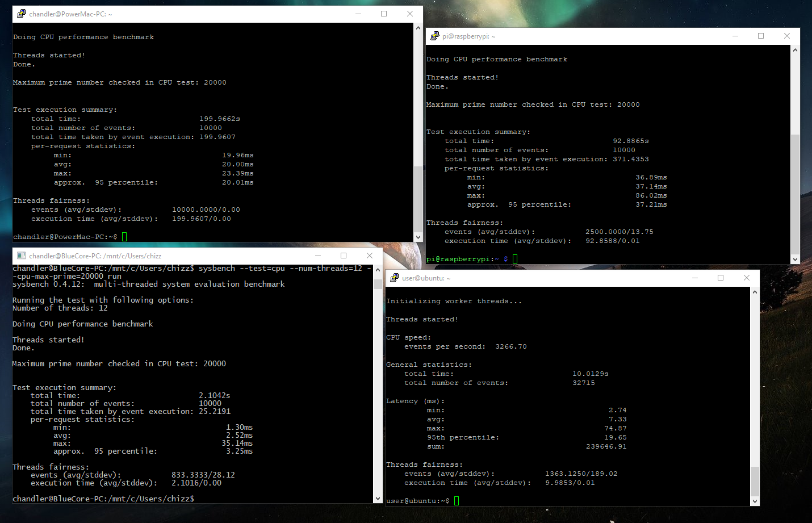
Task: Click total number of events 32715
Action: point(584,383)
